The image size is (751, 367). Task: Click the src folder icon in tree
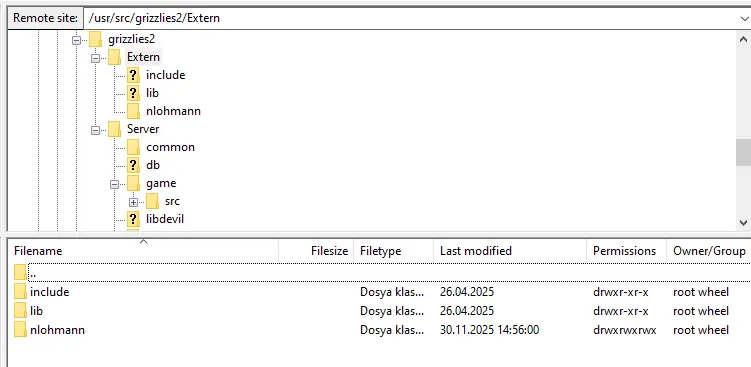[x=153, y=201]
